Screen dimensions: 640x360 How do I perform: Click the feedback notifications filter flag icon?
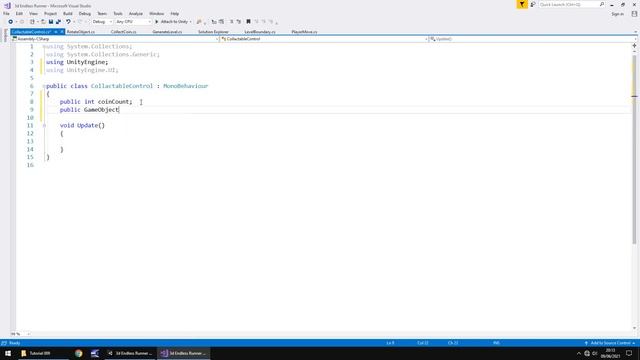pos(522,4)
